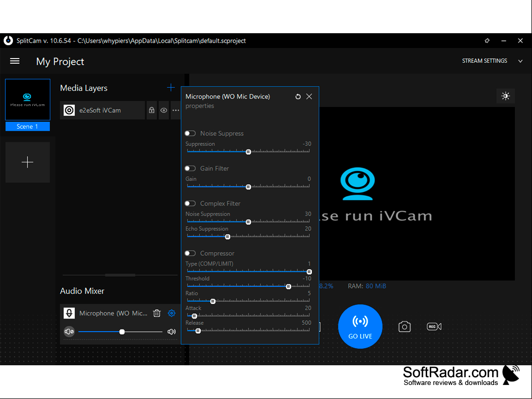Click the SplitCam logo in title bar

click(x=8, y=40)
